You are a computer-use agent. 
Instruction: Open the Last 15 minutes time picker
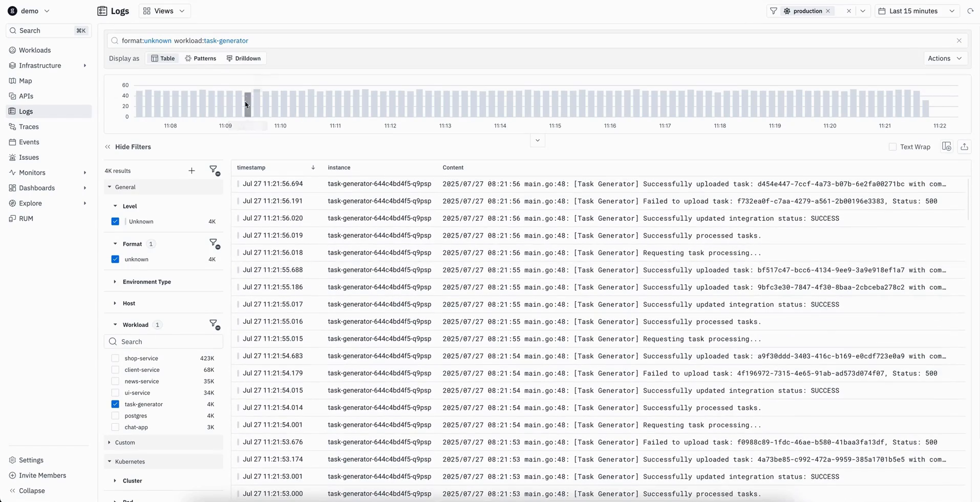[914, 11]
